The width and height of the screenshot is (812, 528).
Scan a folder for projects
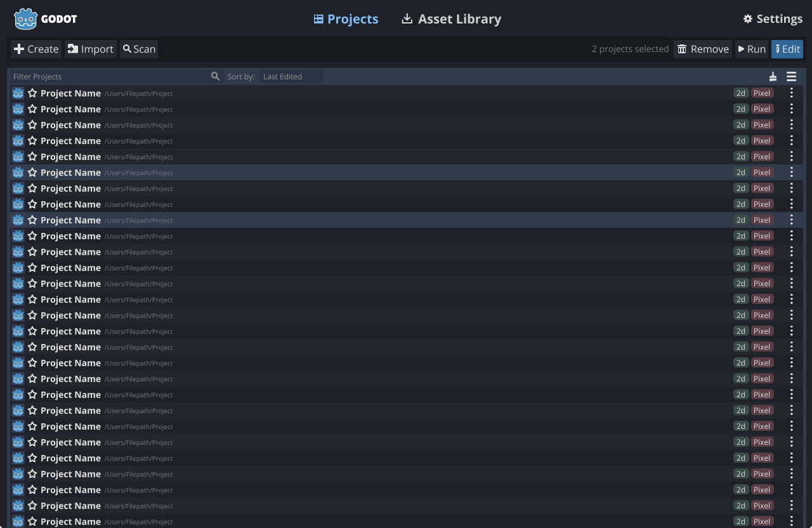click(139, 49)
